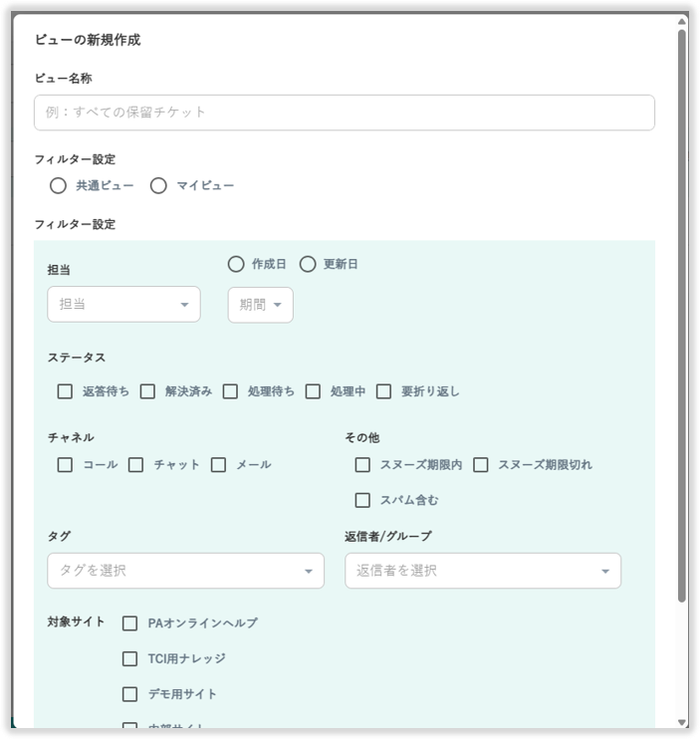Check the スヌーズ期限切れ checkbox
Image resolution: width=700 pixels, height=739 pixels.
point(481,464)
